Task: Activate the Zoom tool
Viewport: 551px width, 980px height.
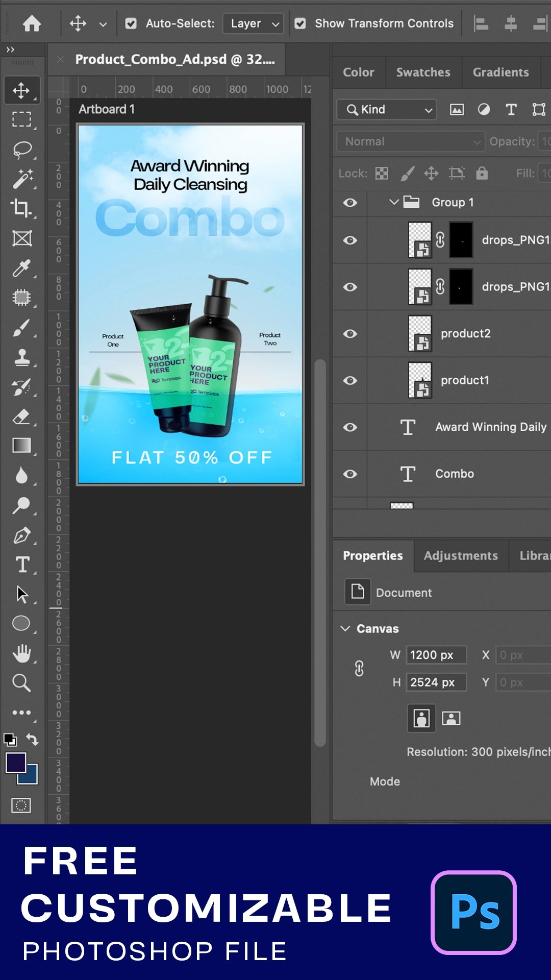Action: [21, 683]
